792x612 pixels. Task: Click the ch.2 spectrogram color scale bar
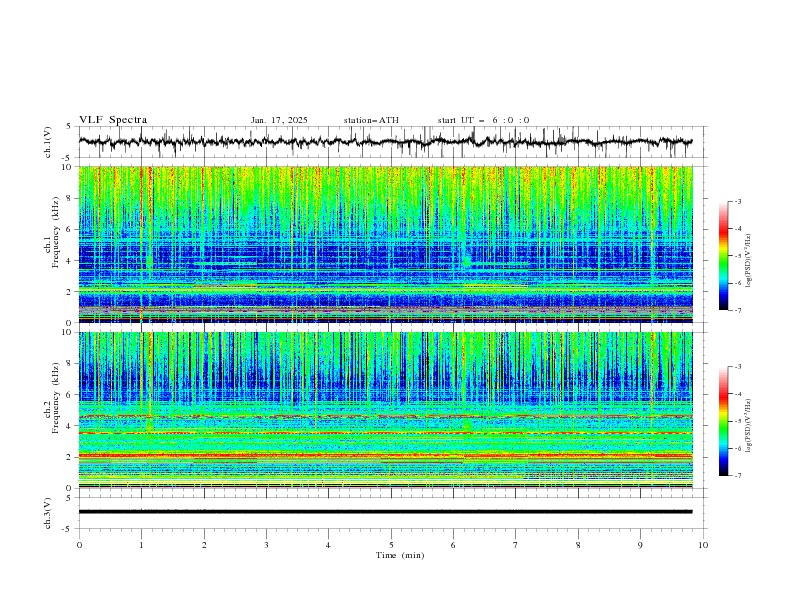(724, 421)
